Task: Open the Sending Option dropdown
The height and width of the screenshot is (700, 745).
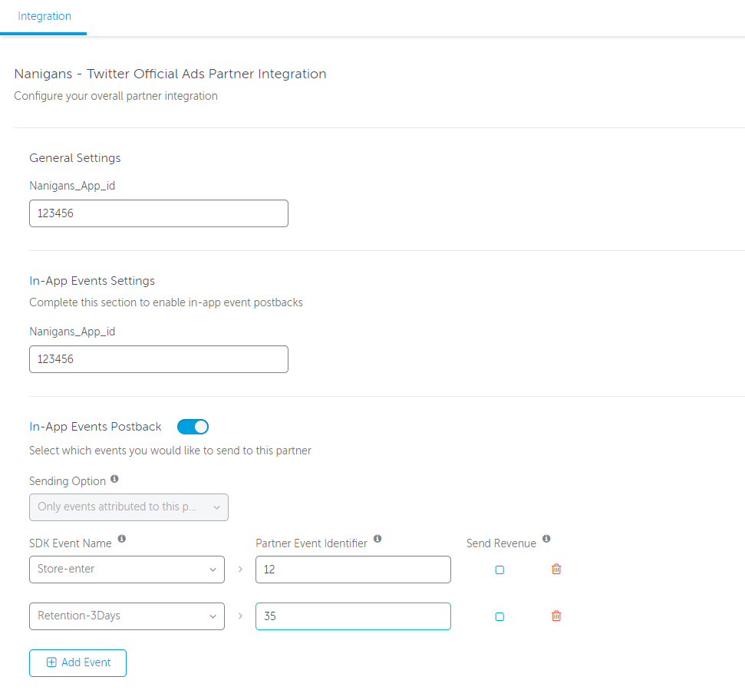Action: point(129,507)
